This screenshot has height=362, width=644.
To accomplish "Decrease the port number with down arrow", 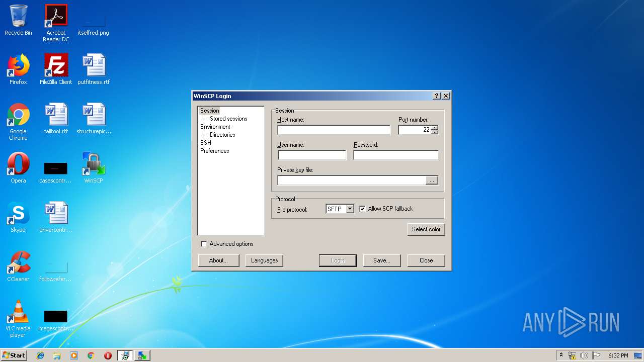I will click(x=435, y=132).
